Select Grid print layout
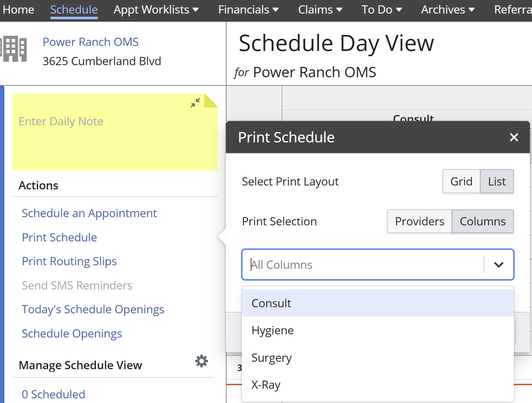 tap(461, 181)
